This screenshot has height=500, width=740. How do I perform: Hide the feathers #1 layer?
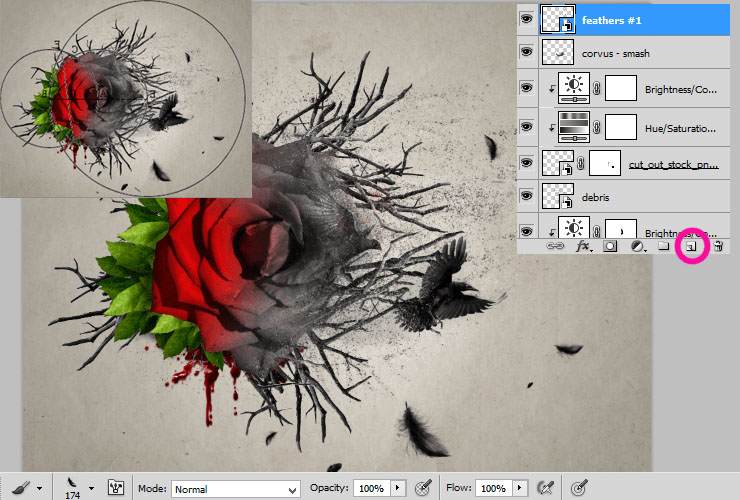coord(527,19)
